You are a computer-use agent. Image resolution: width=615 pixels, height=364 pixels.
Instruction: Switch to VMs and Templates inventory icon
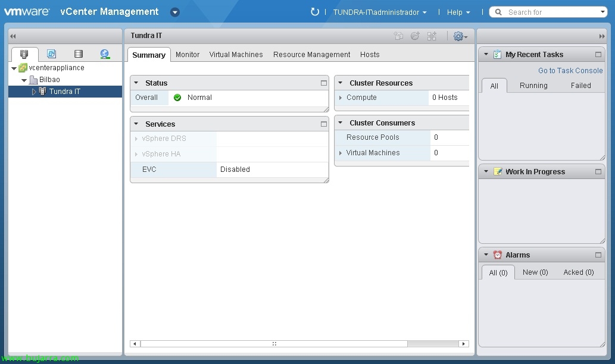[x=51, y=54]
